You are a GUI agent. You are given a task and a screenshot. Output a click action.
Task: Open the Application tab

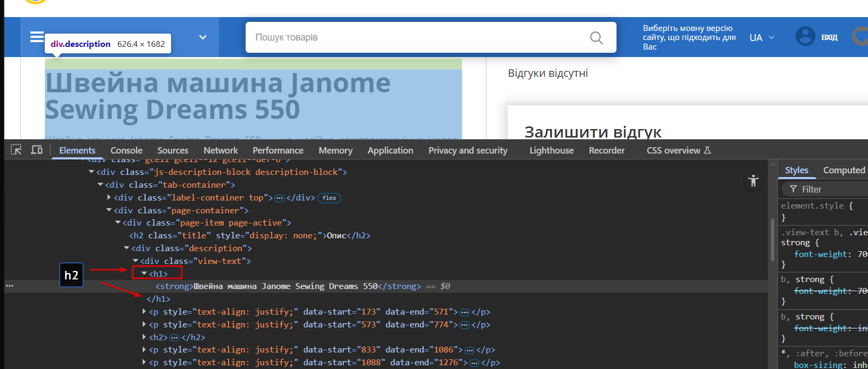point(390,150)
